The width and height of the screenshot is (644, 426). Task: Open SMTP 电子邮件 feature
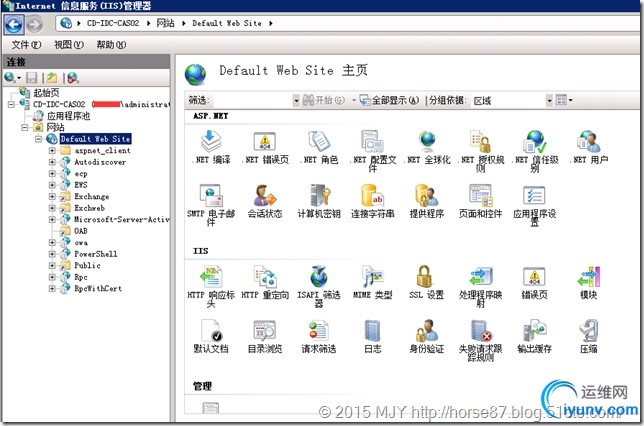pyautogui.click(x=211, y=205)
